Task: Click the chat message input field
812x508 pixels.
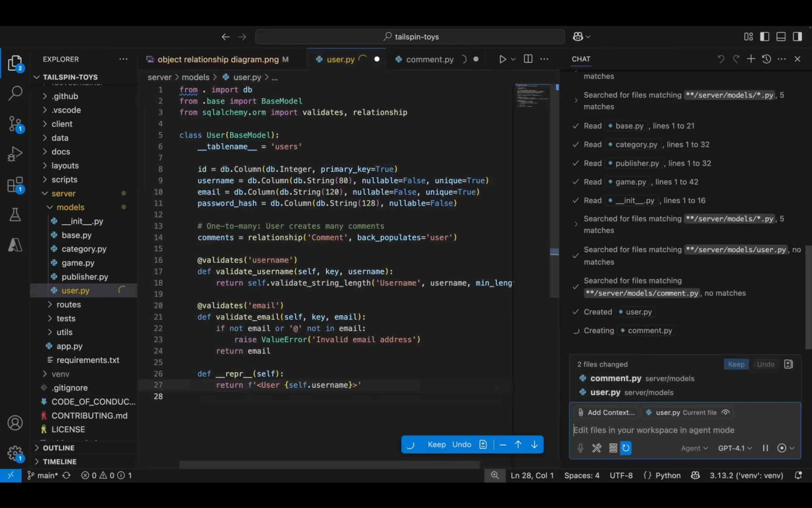Action: [685, 430]
